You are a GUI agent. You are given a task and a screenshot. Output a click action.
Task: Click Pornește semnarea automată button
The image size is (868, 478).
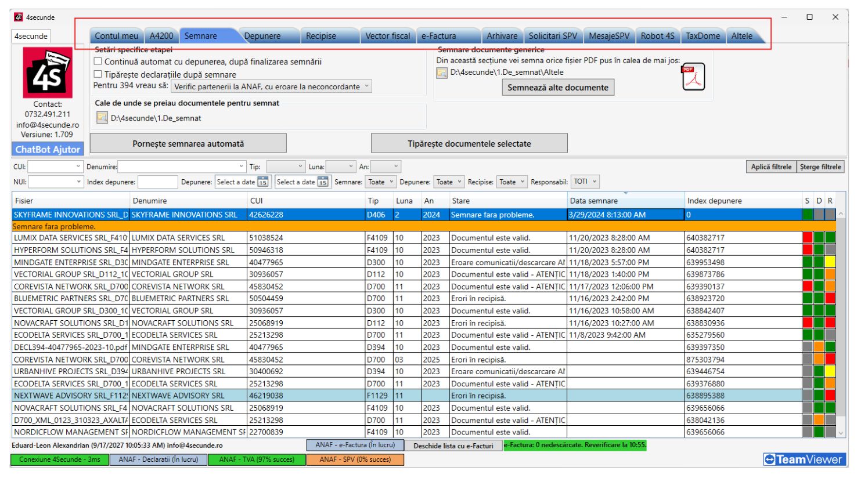click(188, 143)
